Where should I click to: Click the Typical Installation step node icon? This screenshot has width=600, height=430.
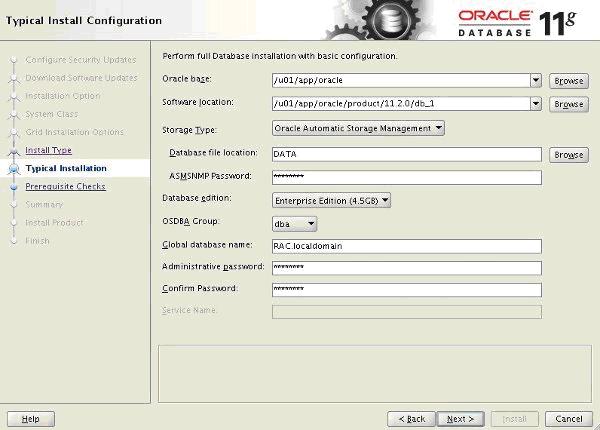click(x=14, y=169)
